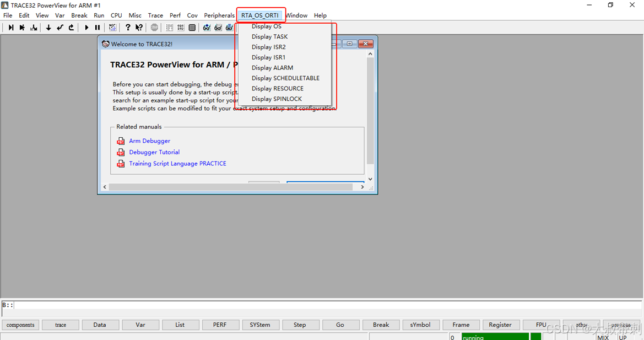Click the Go softkey button
644x340 pixels.
point(340,325)
